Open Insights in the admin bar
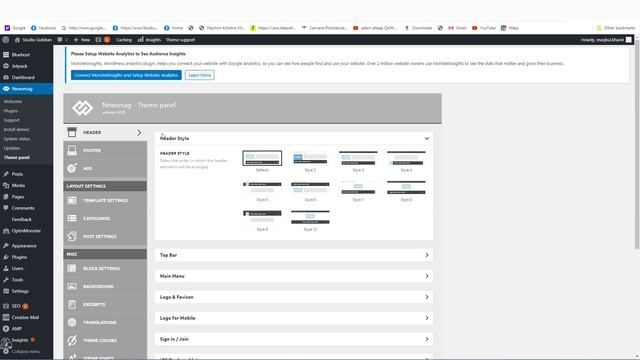Image resolution: width=640 pixels, height=360 pixels. 149,40
